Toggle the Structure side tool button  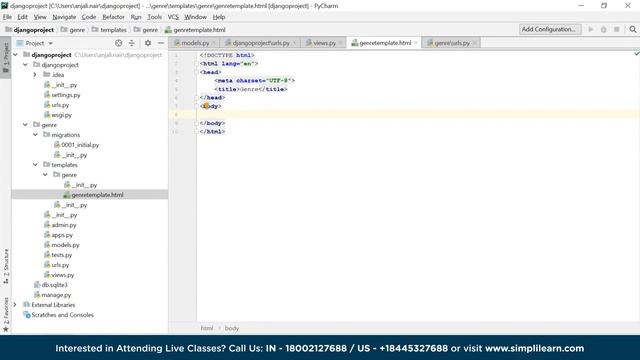click(x=6, y=266)
